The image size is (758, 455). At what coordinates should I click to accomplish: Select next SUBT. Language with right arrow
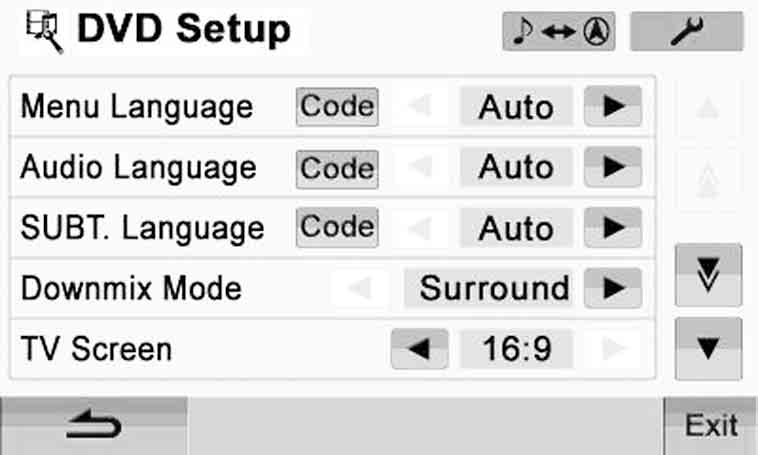pos(613,227)
